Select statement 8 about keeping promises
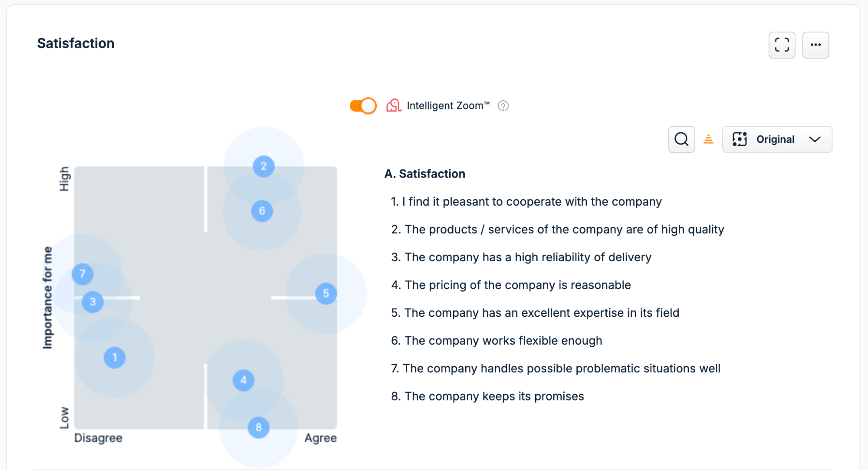Image resolution: width=868 pixels, height=470 pixels. coord(487,396)
